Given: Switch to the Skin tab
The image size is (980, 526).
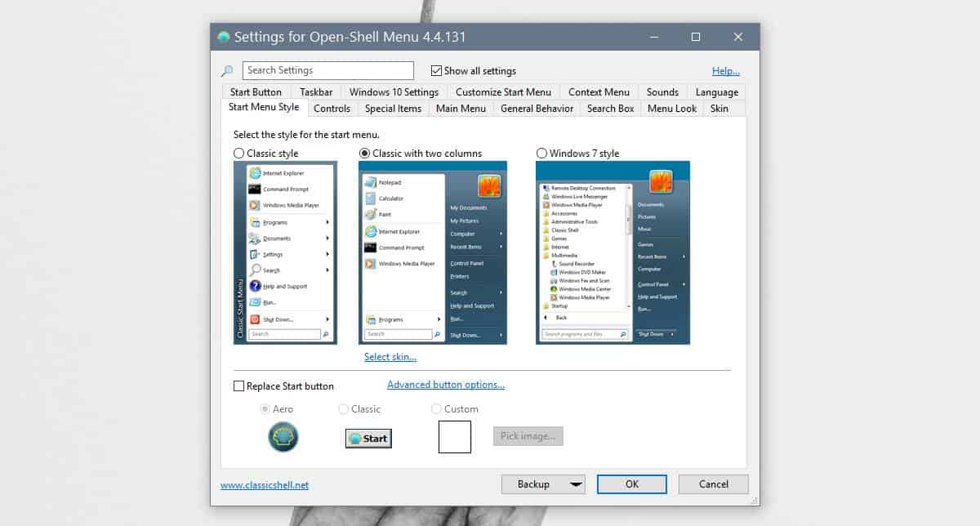Looking at the screenshot, I should [721, 108].
